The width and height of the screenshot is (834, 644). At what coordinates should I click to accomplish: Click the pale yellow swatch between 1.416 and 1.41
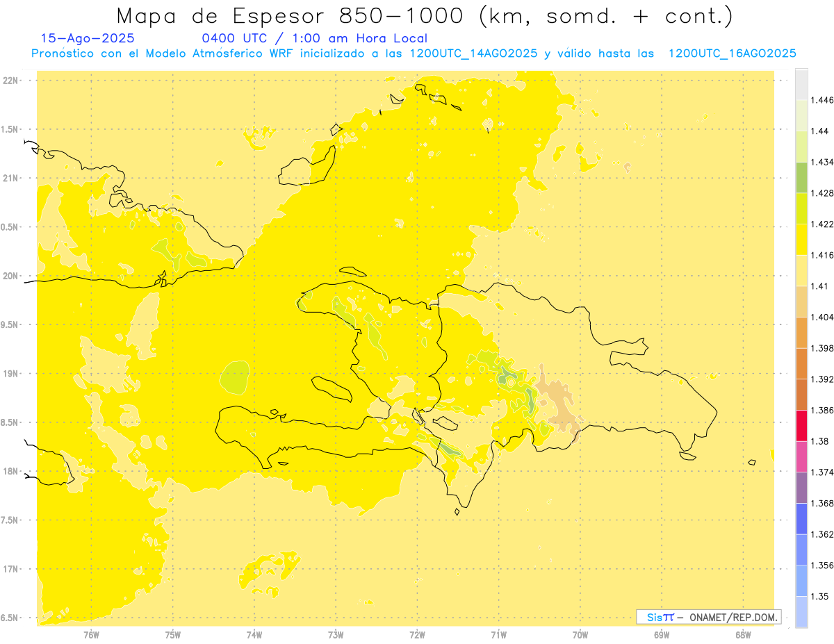point(801,270)
